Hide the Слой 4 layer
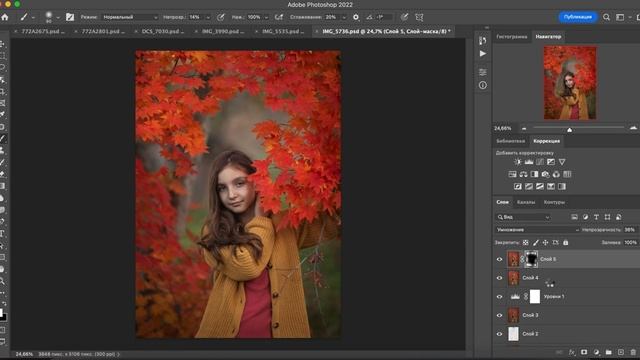 point(499,278)
